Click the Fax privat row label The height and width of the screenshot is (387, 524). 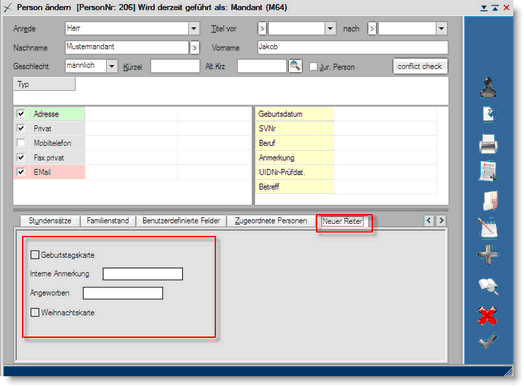[x=57, y=158]
